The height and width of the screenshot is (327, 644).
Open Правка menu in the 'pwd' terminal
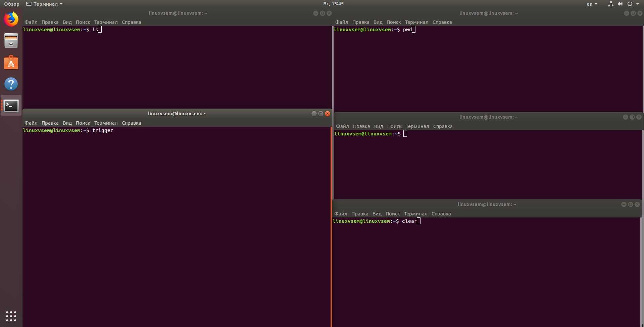360,22
